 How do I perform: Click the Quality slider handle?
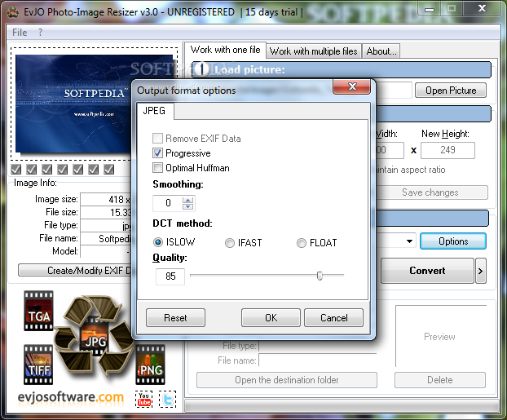tap(320, 276)
